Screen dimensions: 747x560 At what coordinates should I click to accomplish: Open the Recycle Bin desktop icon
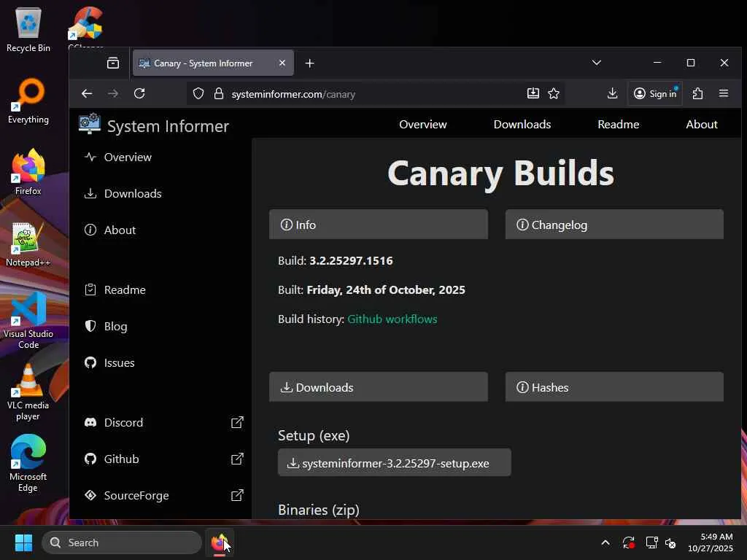[x=28, y=29]
